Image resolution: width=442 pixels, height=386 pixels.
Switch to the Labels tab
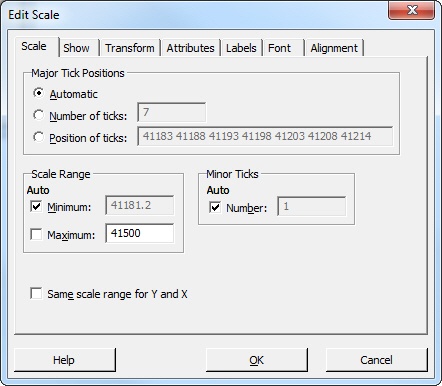pyautogui.click(x=241, y=48)
